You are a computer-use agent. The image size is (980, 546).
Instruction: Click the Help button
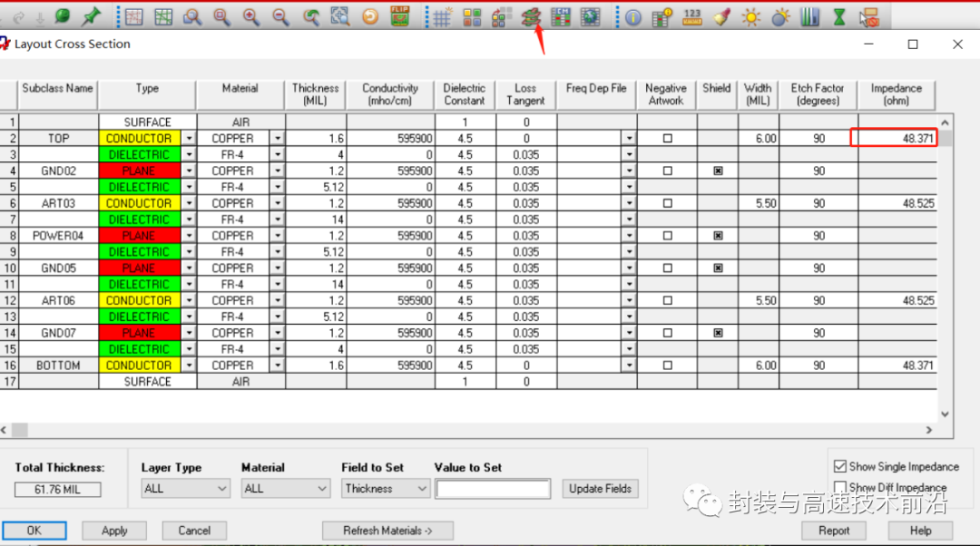coord(921,531)
